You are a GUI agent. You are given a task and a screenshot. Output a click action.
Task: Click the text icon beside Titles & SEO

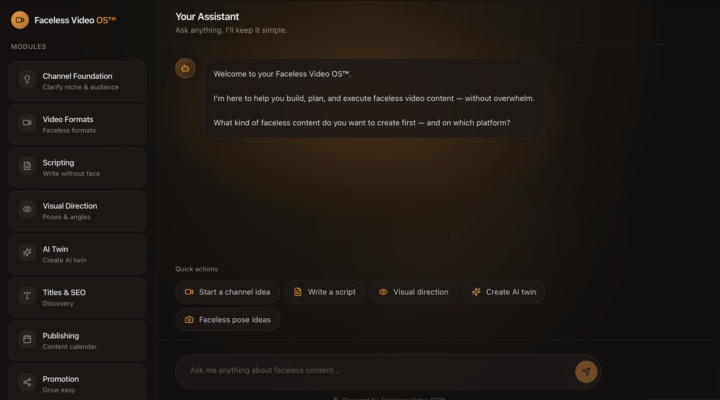tap(27, 296)
